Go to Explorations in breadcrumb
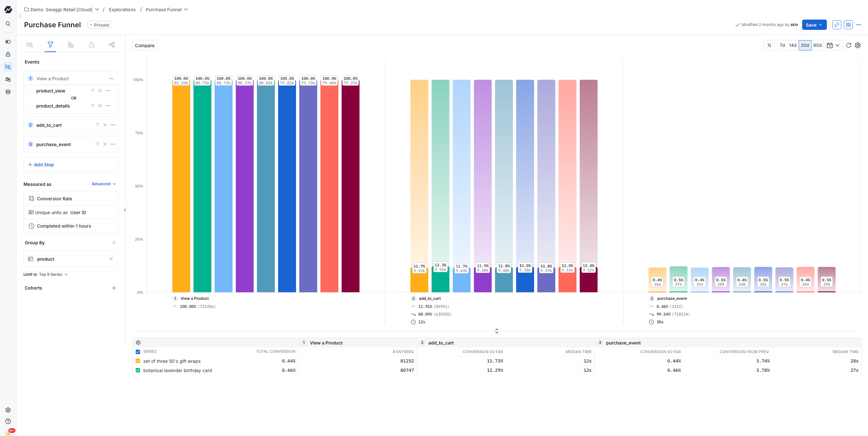The width and height of the screenshot is (868, 436). coord(122,9)
